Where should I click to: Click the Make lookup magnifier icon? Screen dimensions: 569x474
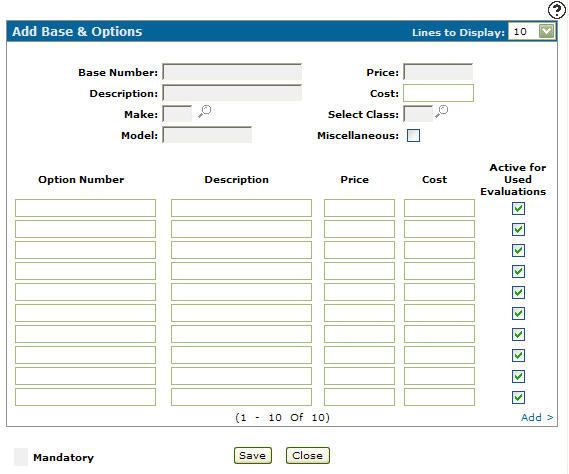(205, 111)
